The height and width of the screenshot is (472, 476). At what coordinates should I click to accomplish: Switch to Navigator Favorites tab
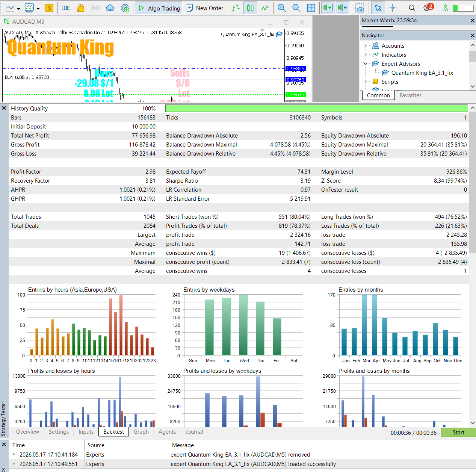(410, 95)
